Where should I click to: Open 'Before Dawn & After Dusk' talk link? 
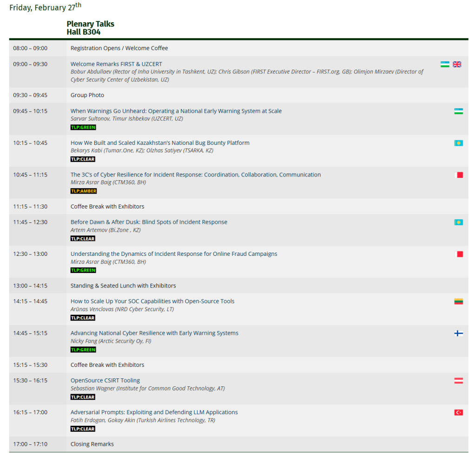click(149, 222)
